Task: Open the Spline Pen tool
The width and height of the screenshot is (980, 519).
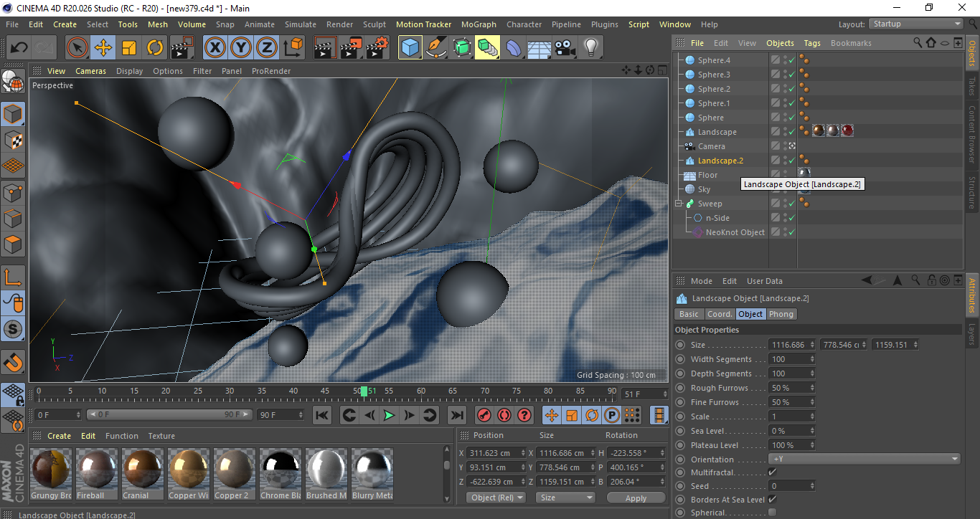Action: 436,48
